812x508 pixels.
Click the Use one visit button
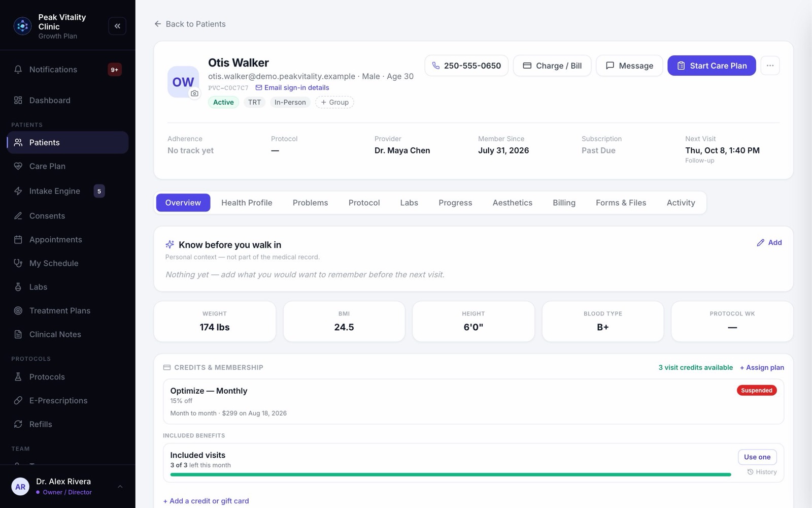(x=757, y=457)
